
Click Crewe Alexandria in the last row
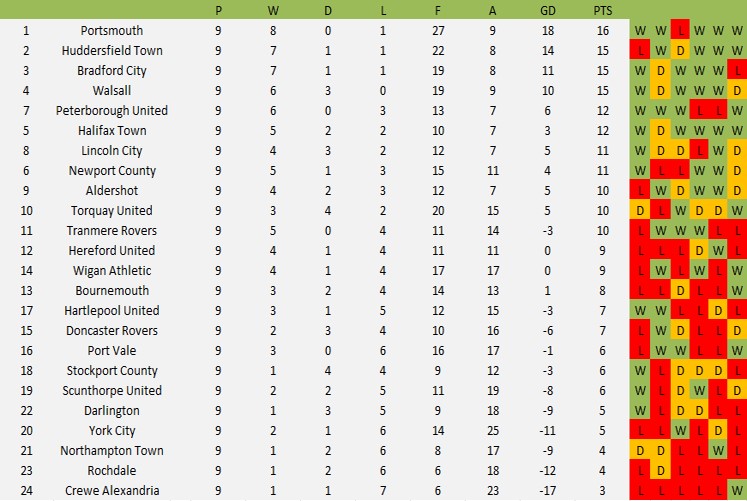111,491
